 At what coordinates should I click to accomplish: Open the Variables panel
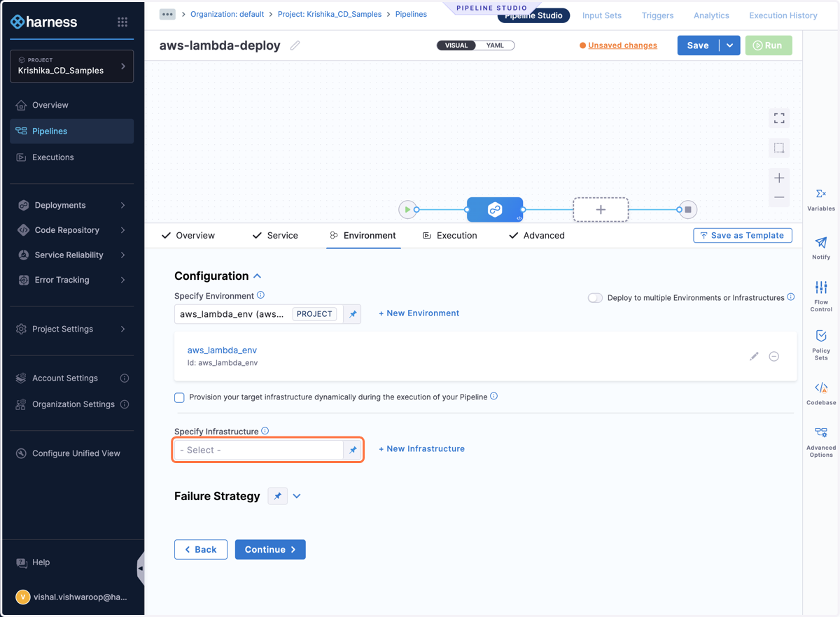point(821,200)
